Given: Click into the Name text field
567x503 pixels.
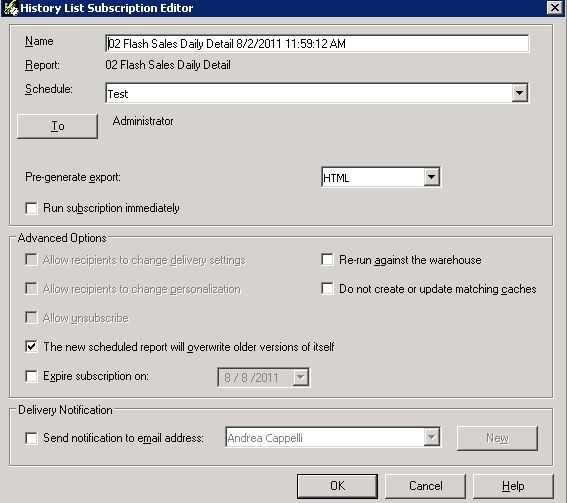Looking at the screenshot, I should (x=317, y=44).
